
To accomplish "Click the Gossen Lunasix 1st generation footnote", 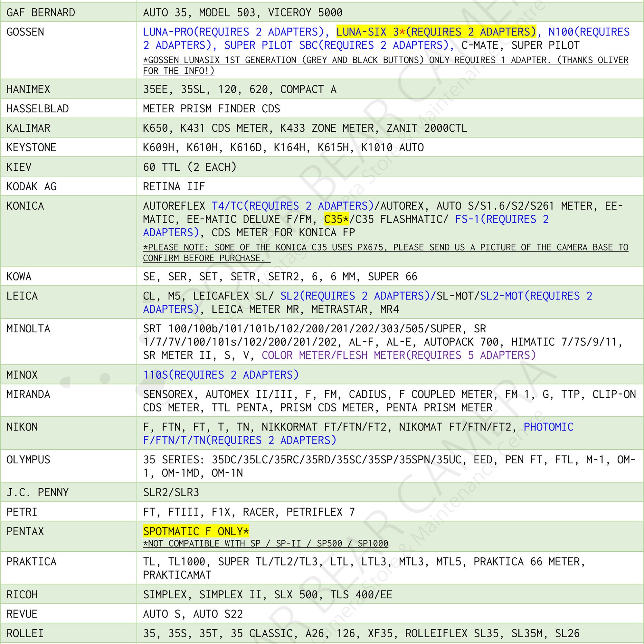I will tap(386, 65).
